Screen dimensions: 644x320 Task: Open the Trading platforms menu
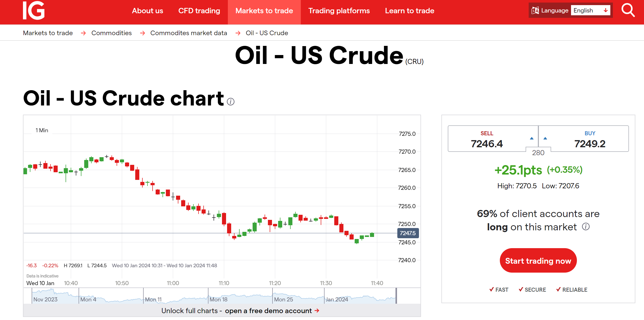point(339,11)
